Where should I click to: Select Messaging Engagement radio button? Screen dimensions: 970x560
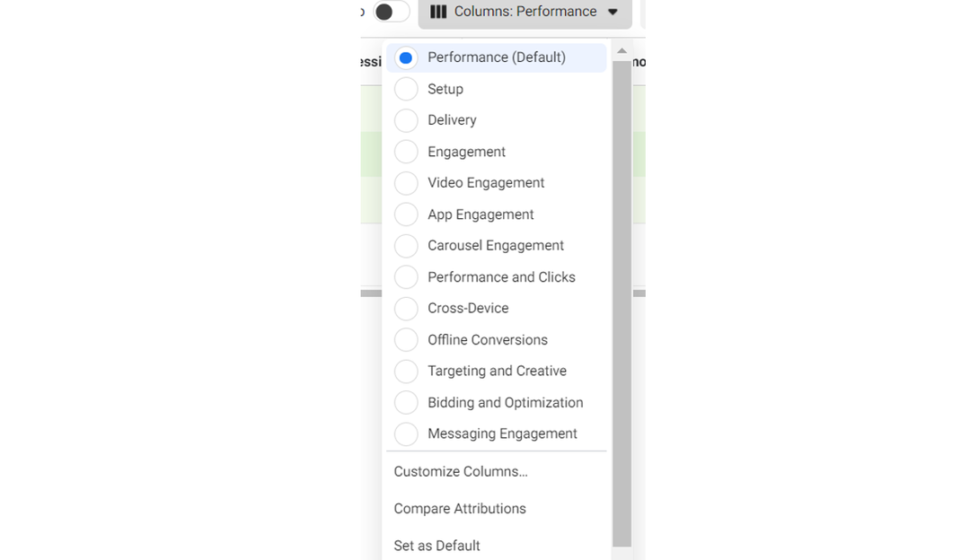pyautogui.click(x=406, y=434)
